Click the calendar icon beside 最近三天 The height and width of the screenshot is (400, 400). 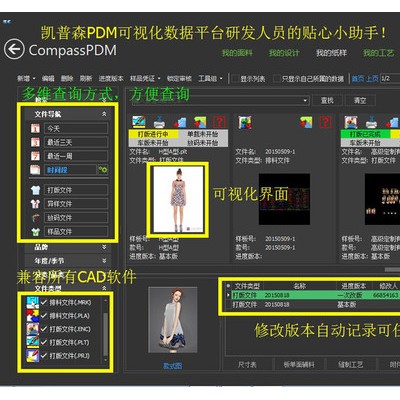click(x=35, y=142)
